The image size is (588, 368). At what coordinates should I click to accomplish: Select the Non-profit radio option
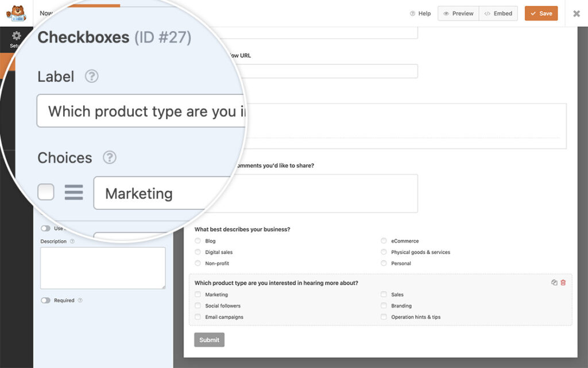tap(198, 263)
